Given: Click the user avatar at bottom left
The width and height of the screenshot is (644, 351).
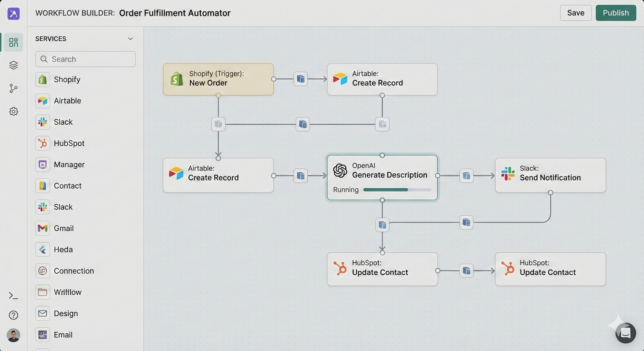Looking at the screenshot, I should [13, 335].
